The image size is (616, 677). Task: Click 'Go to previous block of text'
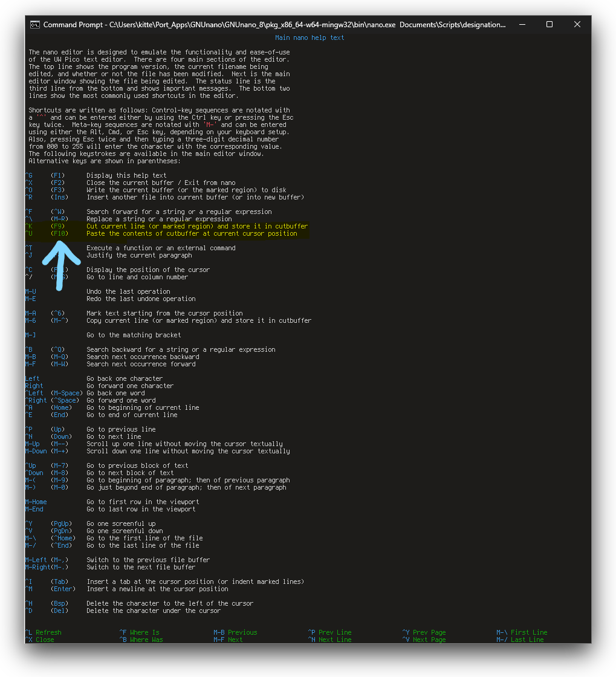(137, 466)
